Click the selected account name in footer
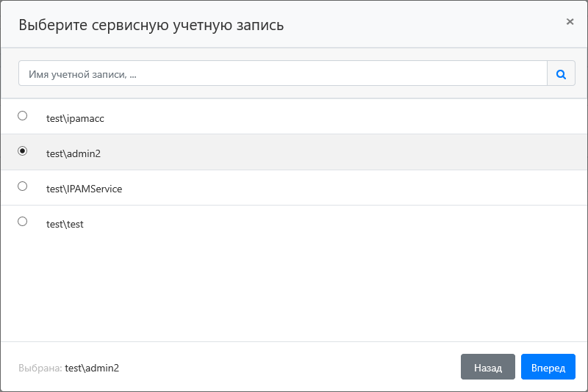Image resolution: width=588 pixels, height=392 pixels. pos(92,368)
